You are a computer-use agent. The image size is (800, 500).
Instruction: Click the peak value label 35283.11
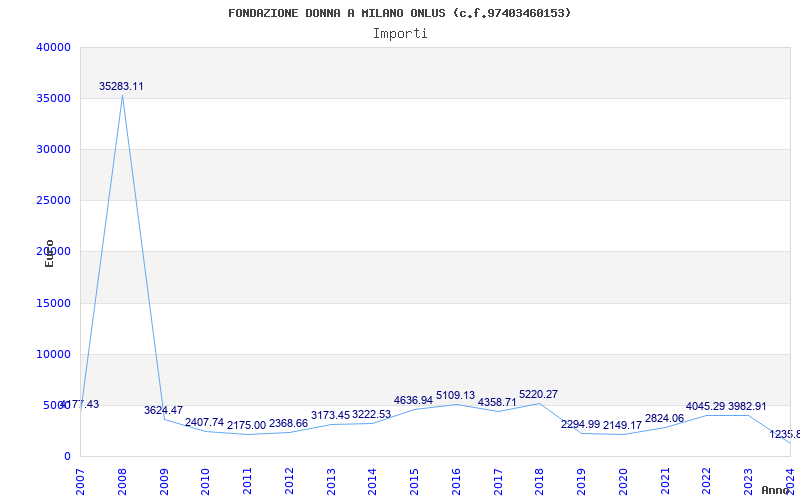(x=121, y=86)
